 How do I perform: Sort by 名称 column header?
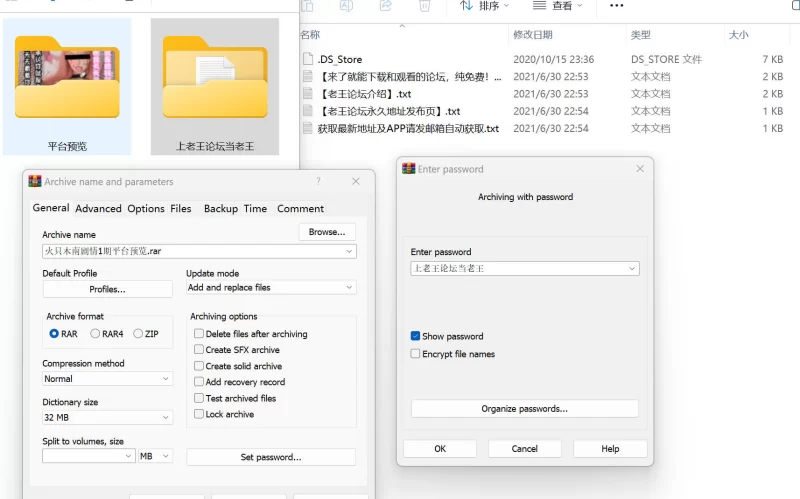coord(310,35)
